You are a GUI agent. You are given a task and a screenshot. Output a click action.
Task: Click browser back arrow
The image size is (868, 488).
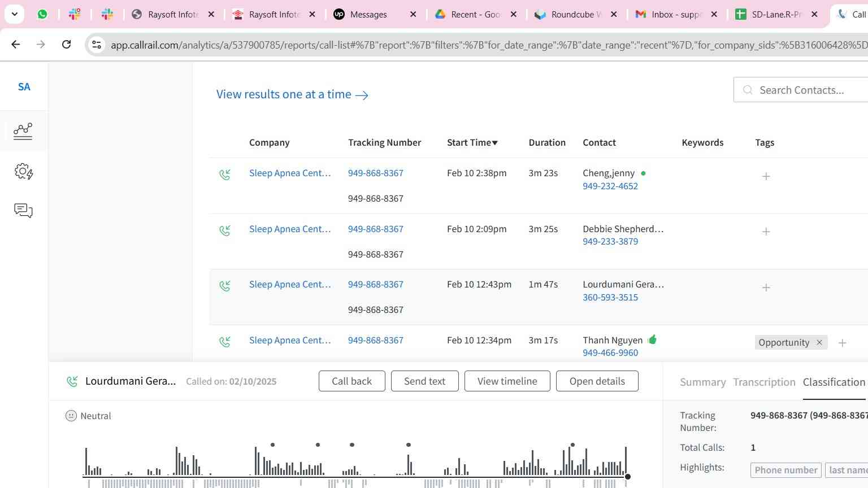tap(16, 44)
